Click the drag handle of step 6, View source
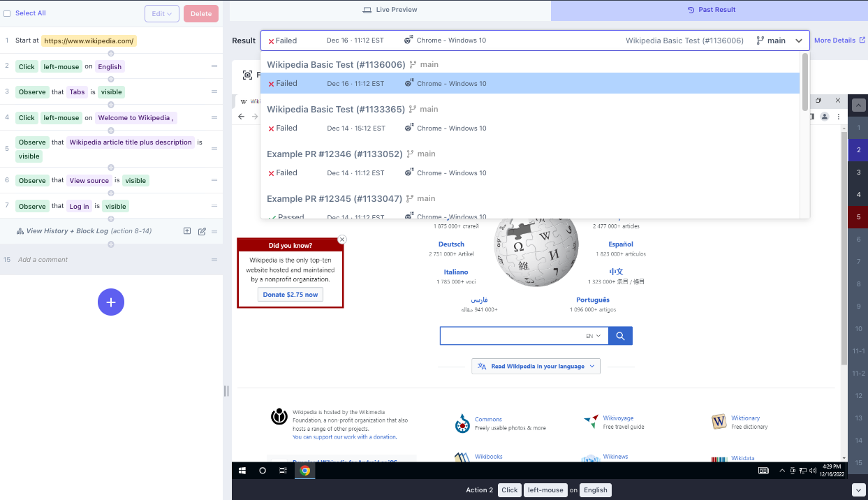Viewport: 868px width, 500px height. pos(214,180)
